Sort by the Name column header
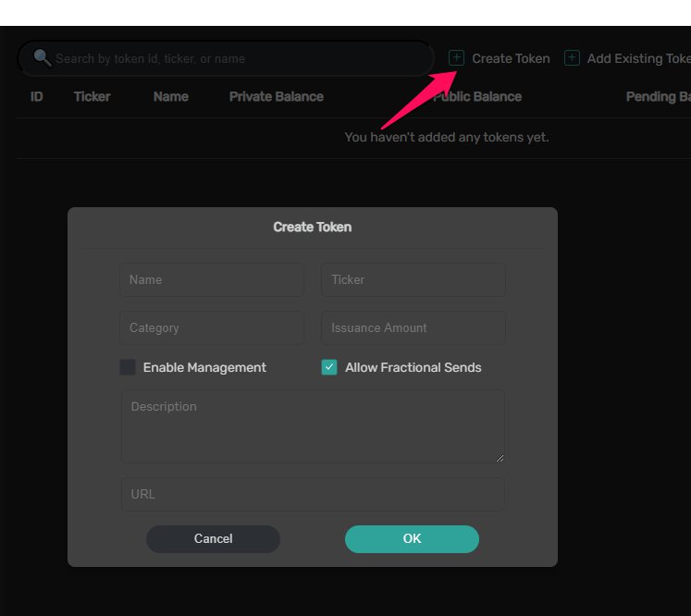 170,96
